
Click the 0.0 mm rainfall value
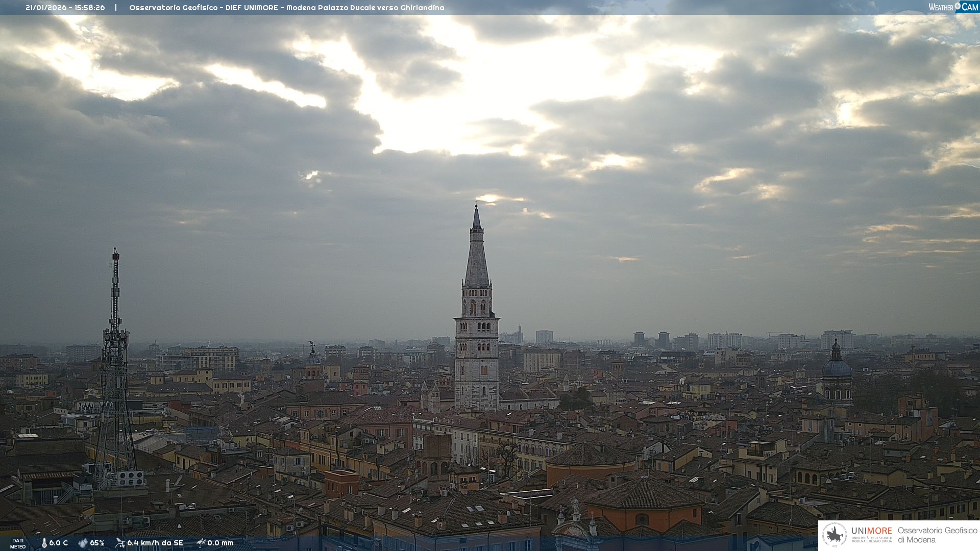(x=220, y=543)
